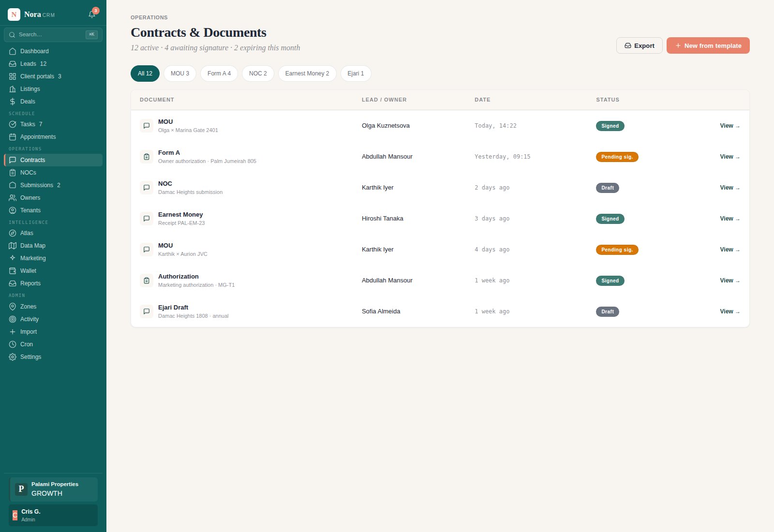Open Data Map
This screenshot has height=532, width=774.
pyautogui.click(x=53, y=246)
